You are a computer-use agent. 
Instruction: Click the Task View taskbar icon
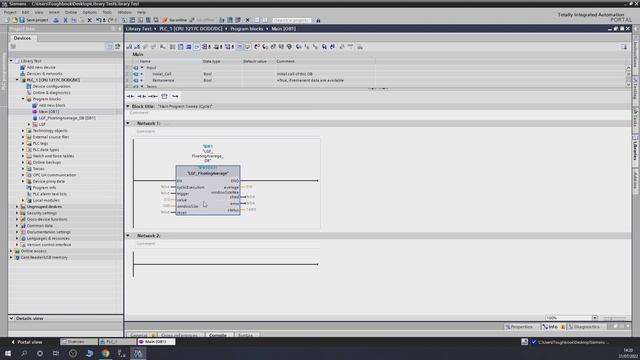(x=56, y=353)
